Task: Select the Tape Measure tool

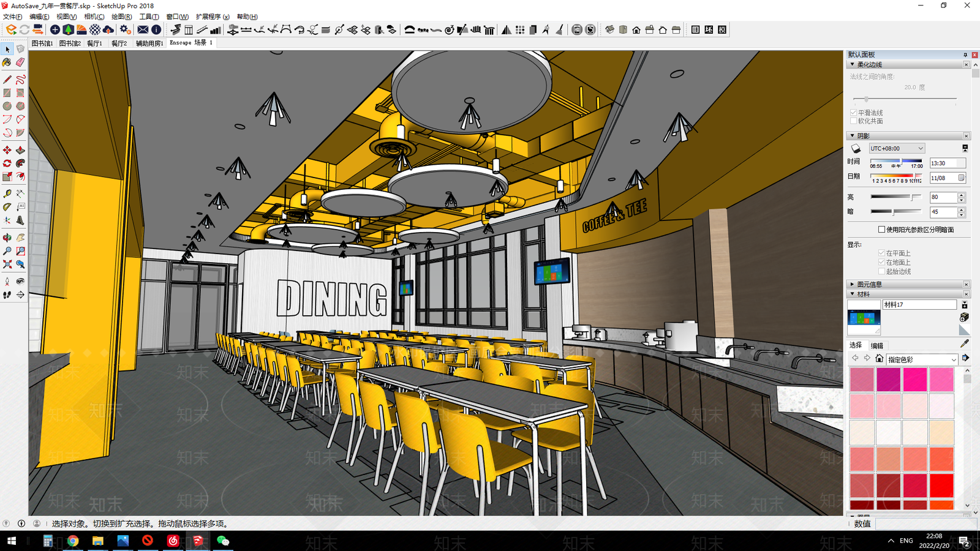Action: [7, 193]
